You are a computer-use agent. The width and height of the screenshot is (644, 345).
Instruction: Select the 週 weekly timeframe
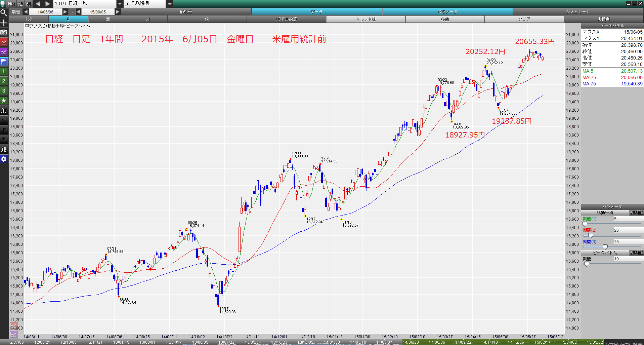108,19
